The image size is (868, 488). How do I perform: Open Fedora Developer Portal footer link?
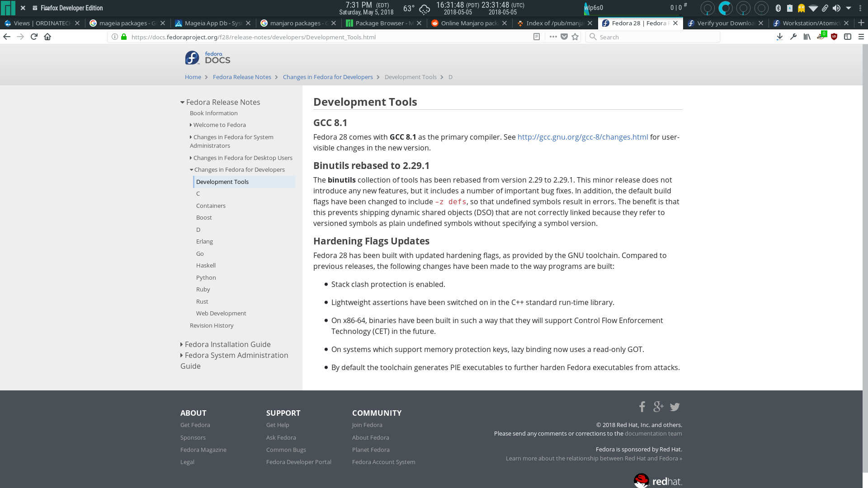coord(298,462)
